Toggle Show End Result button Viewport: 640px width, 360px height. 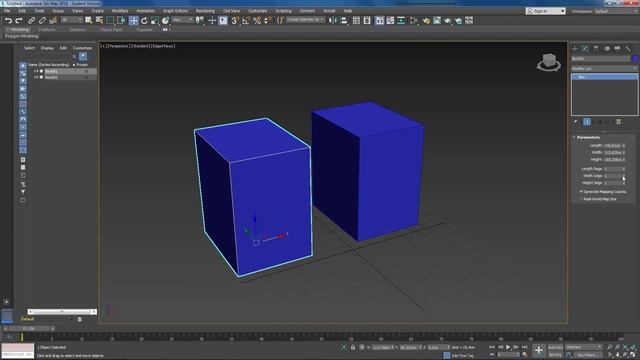coord(587,122)
